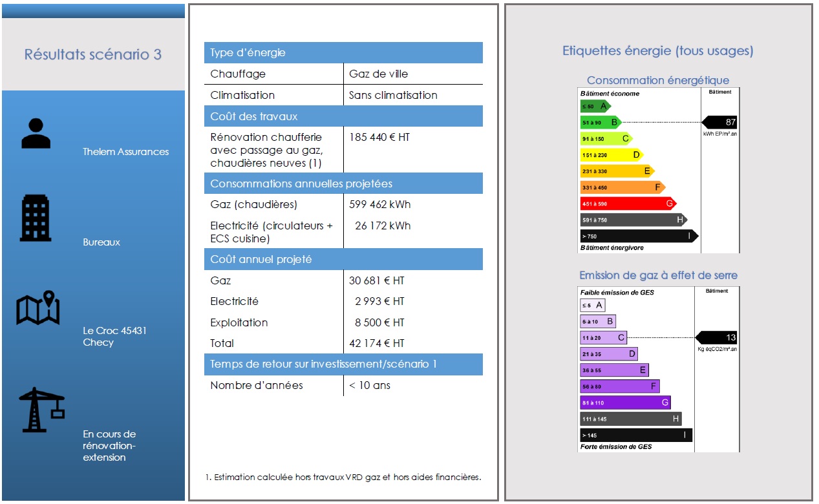Click the construction crane icon
The image size is (819, 504).
tap(42, 410)
